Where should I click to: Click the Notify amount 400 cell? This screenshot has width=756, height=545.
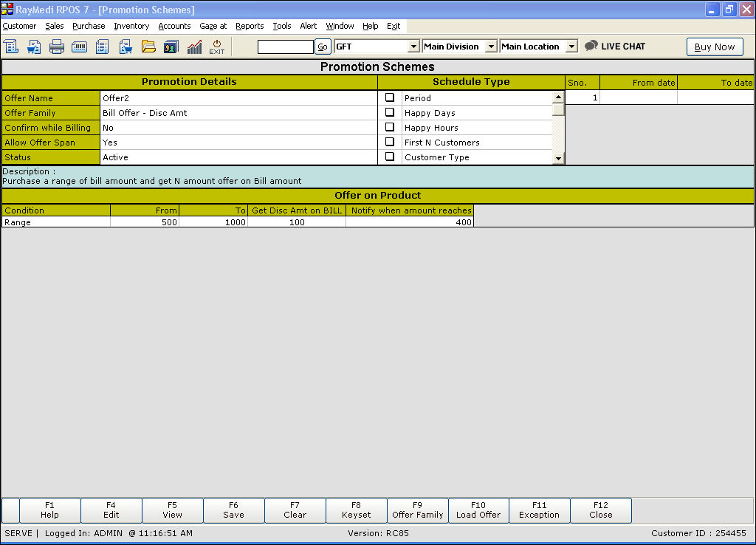410,222
